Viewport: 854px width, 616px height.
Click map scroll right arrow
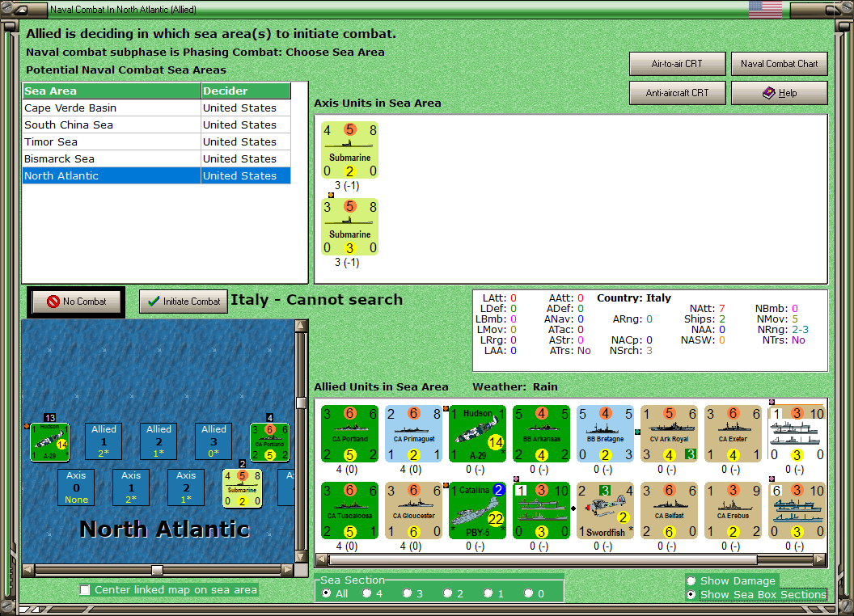click(288, 570)
